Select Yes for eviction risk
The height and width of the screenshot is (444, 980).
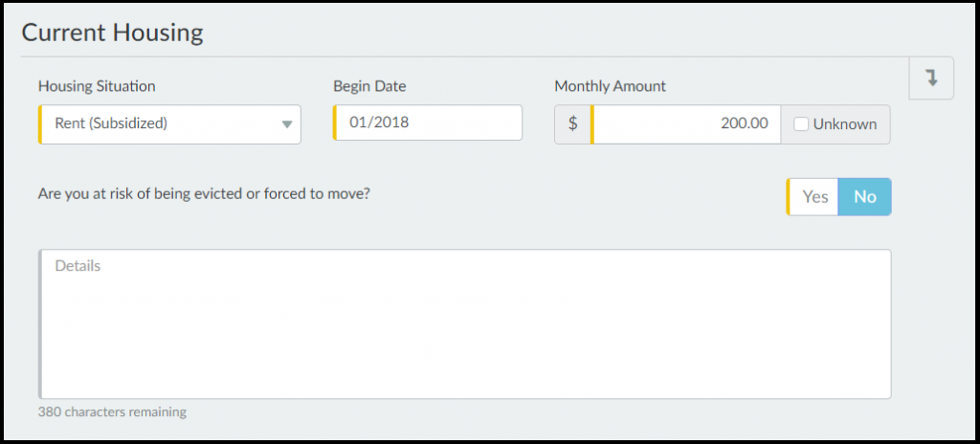click(x=814, y=197)
